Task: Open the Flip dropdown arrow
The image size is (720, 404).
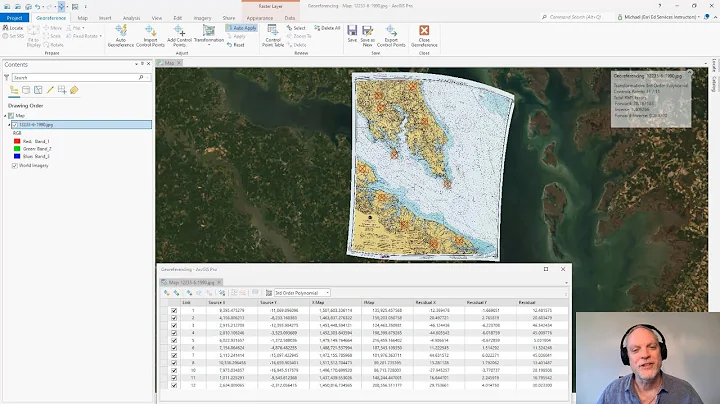Action: click(83, 28)
